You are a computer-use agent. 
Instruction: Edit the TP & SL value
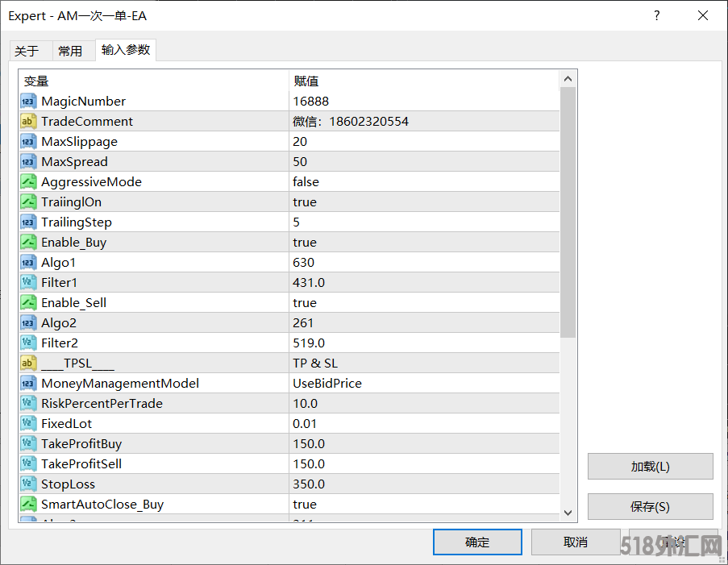click(424, 363)
